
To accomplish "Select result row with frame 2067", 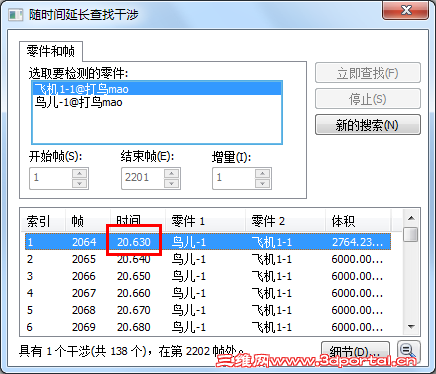I will [x=208, y=293].
